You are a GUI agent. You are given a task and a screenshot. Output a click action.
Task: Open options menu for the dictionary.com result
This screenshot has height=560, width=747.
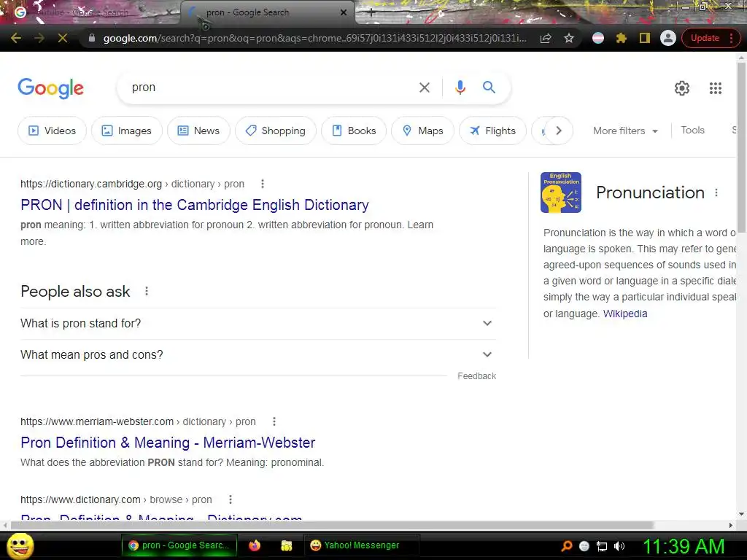coord(231,499)
